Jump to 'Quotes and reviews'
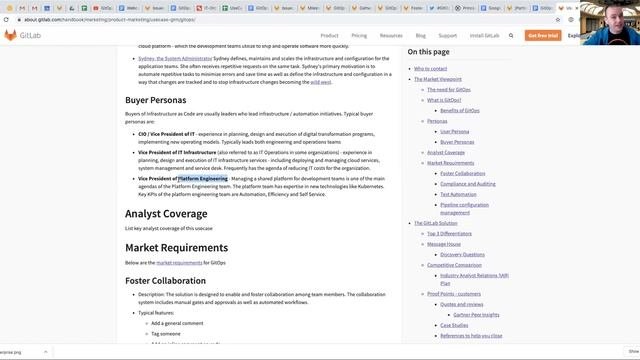This screenshot has height=360, width=640. coord(461,304)
